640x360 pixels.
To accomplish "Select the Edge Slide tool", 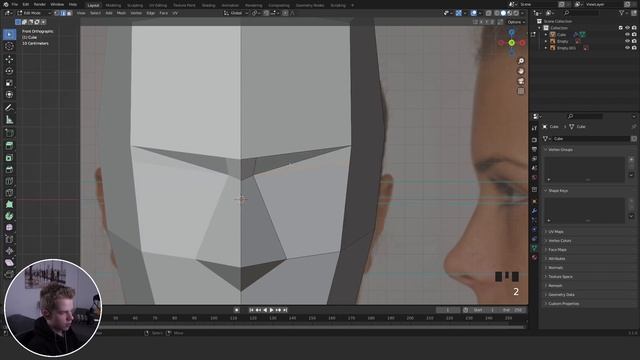I will pyautogui.click(x=9, y=240).
